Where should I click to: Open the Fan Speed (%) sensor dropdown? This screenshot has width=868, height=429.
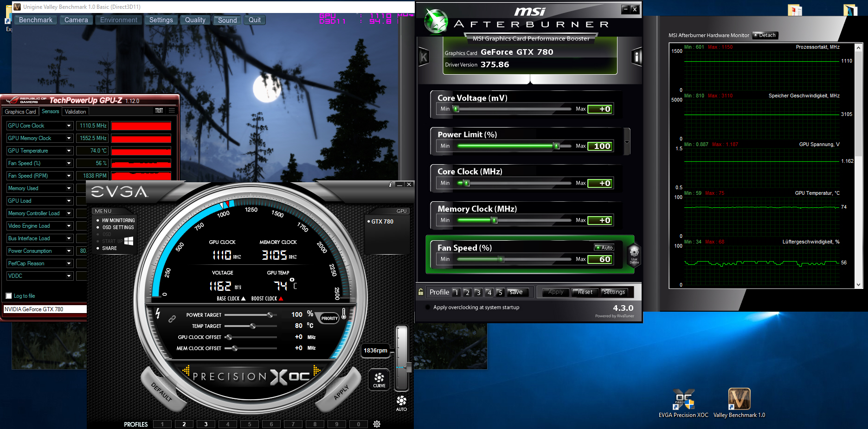click(x=69, y=163)
